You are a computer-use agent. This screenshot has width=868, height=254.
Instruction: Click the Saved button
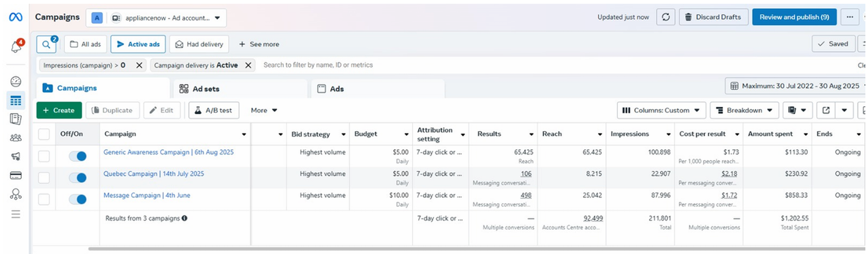[x=833, y=44]
